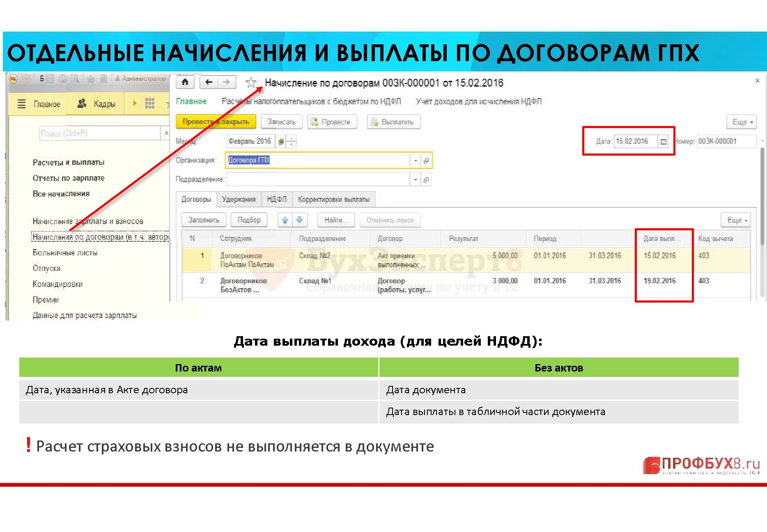
Task: Open the table's Еще menu
Action: pos(736,220)
